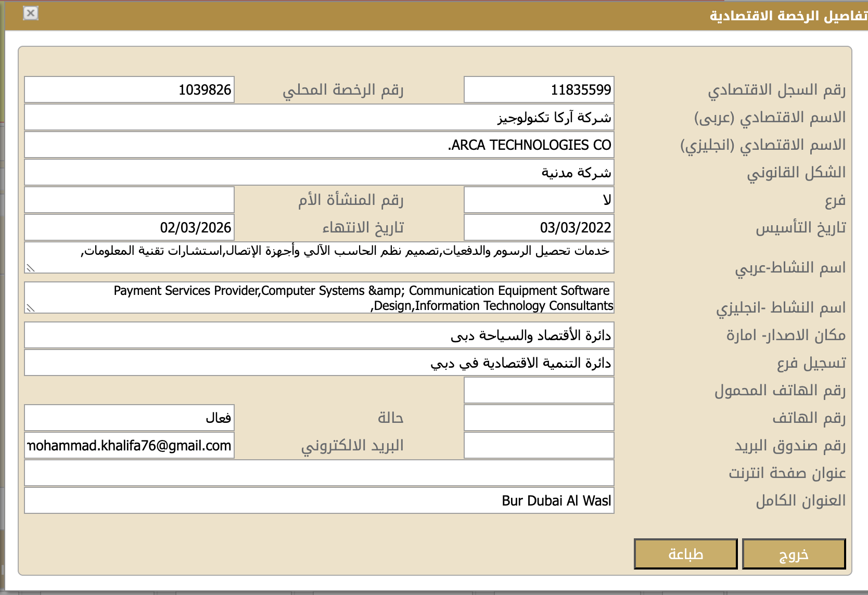Click the label العنوان الكامل
Viewport: 868px width, 595px height.
[x=801, y=500]
